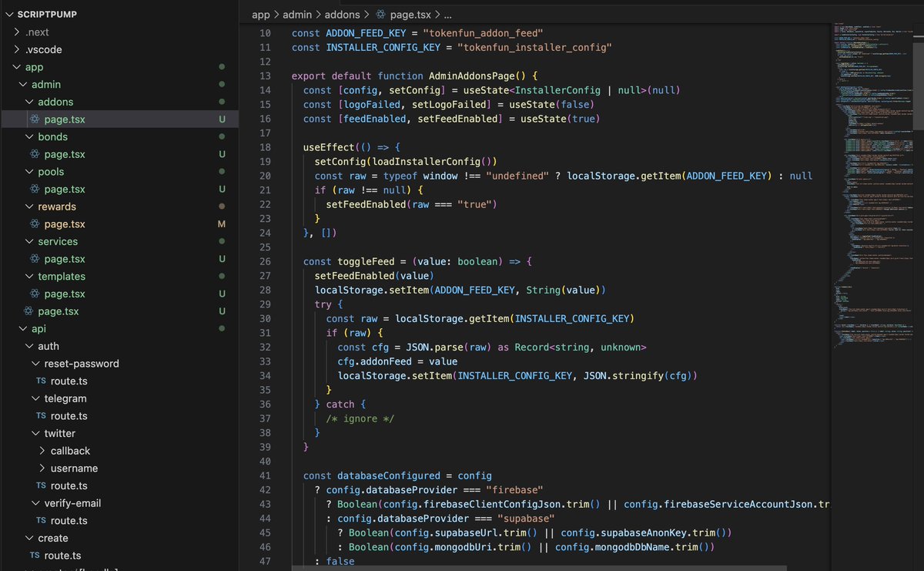Open the addons breadcrumb menu

pyautogui.click(x=343, y=14)
